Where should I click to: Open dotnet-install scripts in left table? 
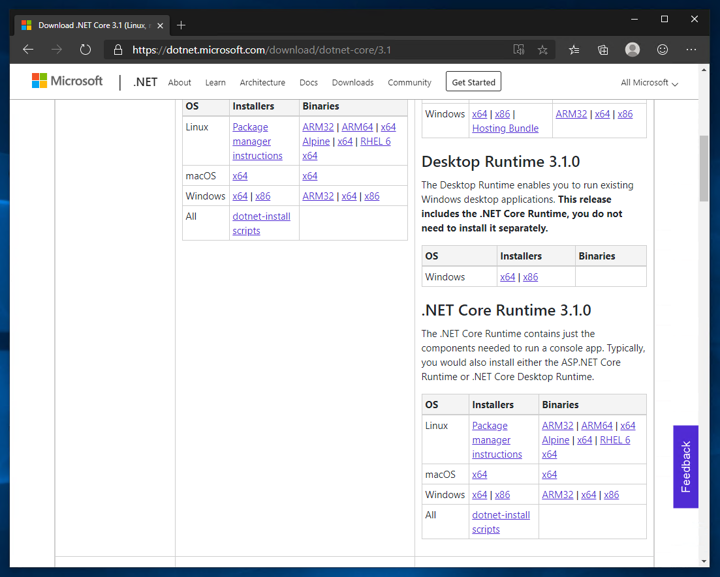pyautogui.click(x=261, y=224)
